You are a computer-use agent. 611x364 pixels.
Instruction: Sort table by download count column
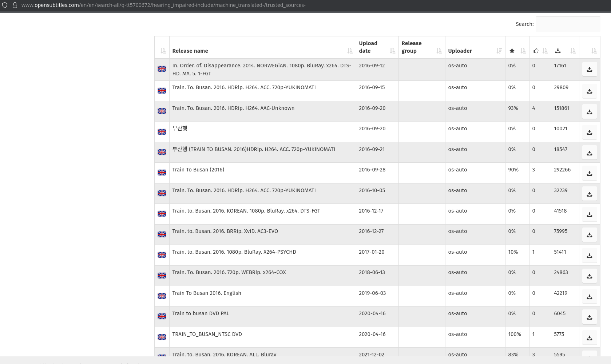point(565,47)
